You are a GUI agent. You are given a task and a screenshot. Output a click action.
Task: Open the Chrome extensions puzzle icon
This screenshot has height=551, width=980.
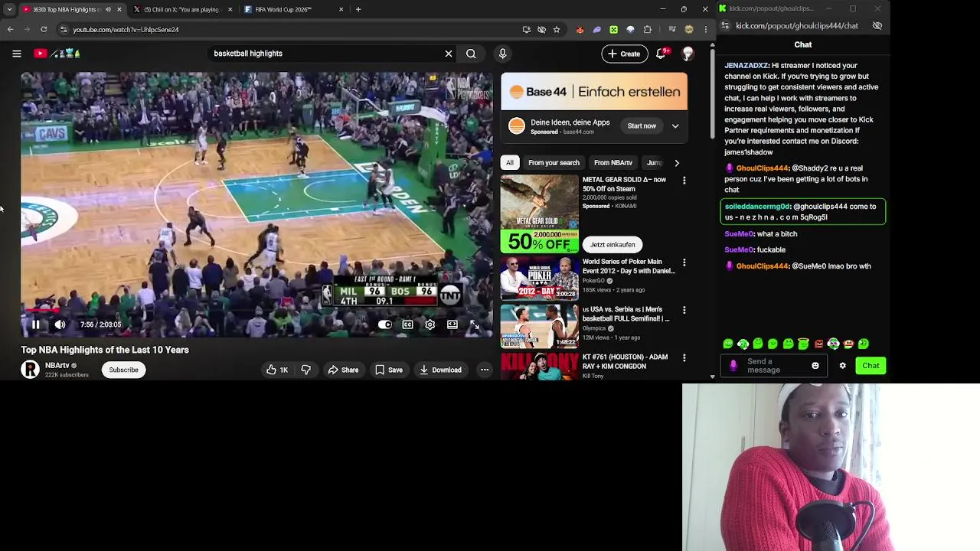tap(648, 29)
